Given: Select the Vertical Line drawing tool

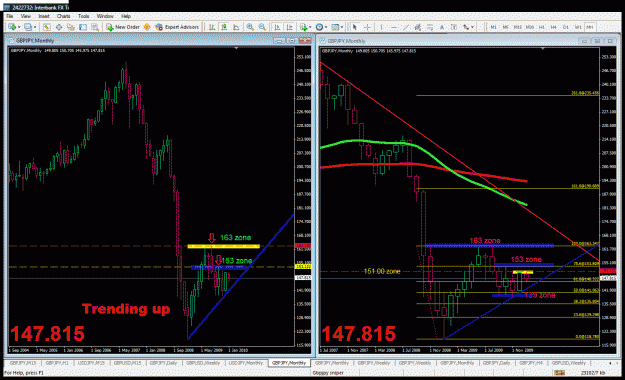Looking at the screenshot, I should [381, 27].
